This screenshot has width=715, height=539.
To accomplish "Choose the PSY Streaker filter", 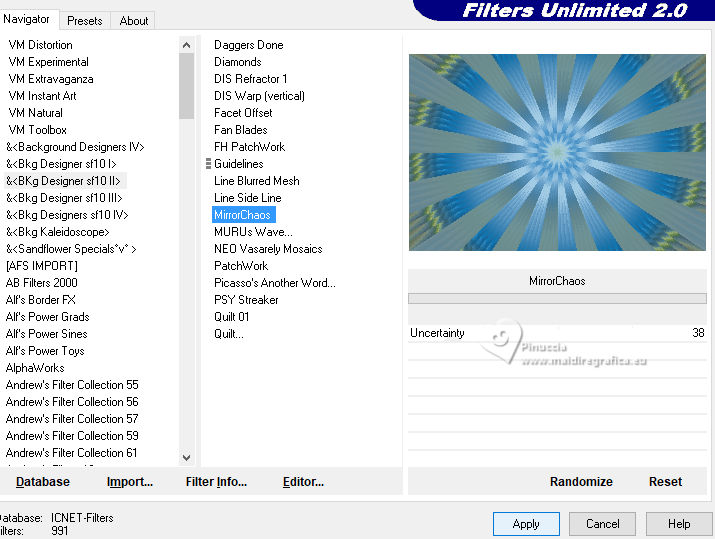I will coord(246,300).
